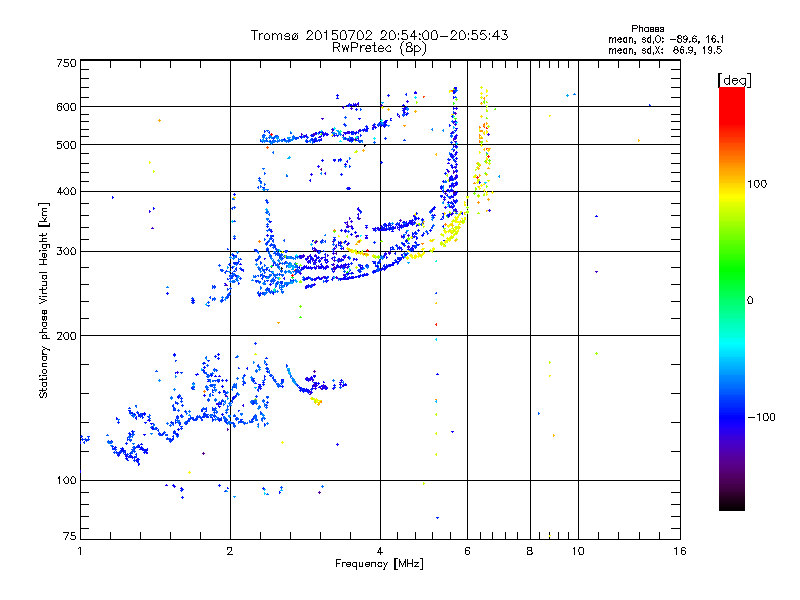Screen dimensions: 800x600
Task: Click the 'mean, sd,O: -89.6, 16.1' text
Action: coord(666,39)
